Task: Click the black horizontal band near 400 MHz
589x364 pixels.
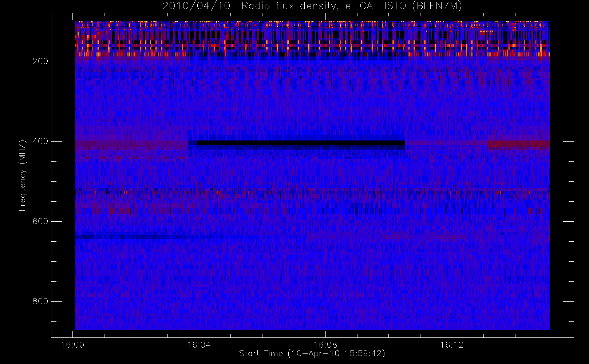Action: pos(301,143)
